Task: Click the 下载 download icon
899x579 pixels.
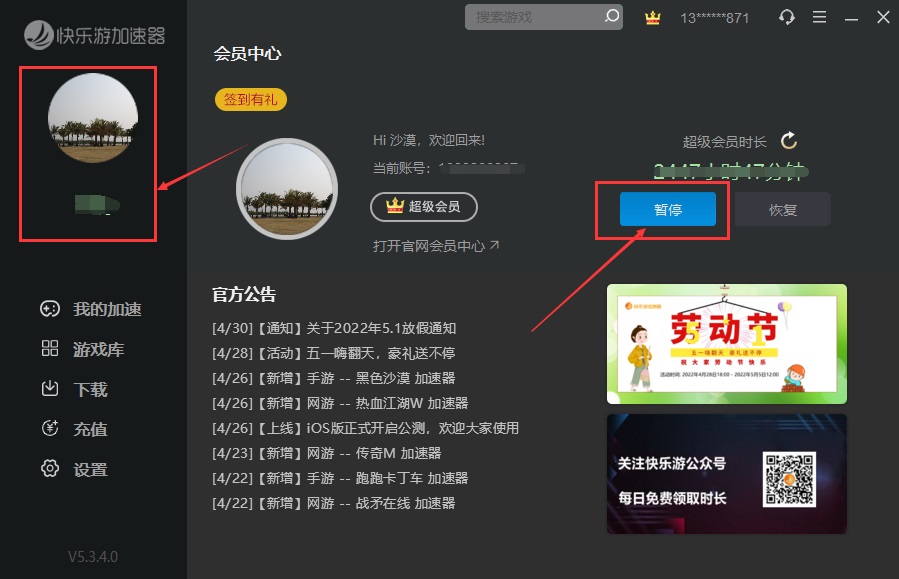Action: point(50,389)
